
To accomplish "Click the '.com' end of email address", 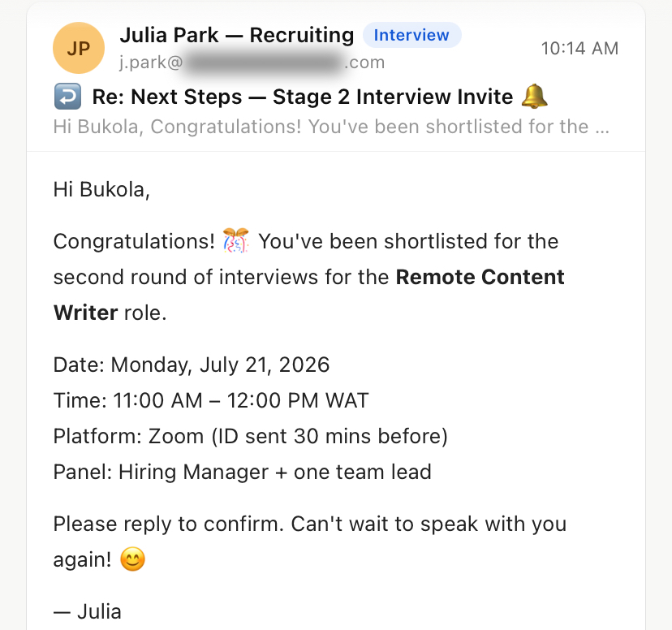I will tap(364, 63).
